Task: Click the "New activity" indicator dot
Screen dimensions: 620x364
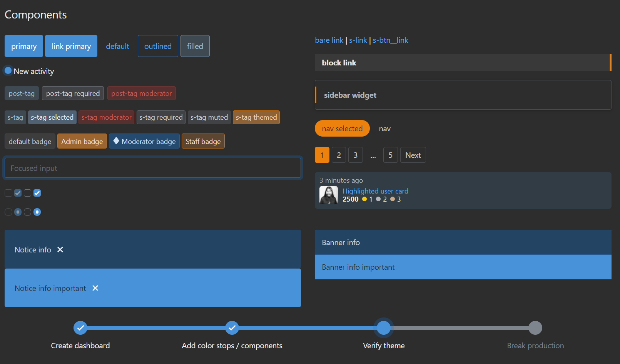Action: coord(8,70)
